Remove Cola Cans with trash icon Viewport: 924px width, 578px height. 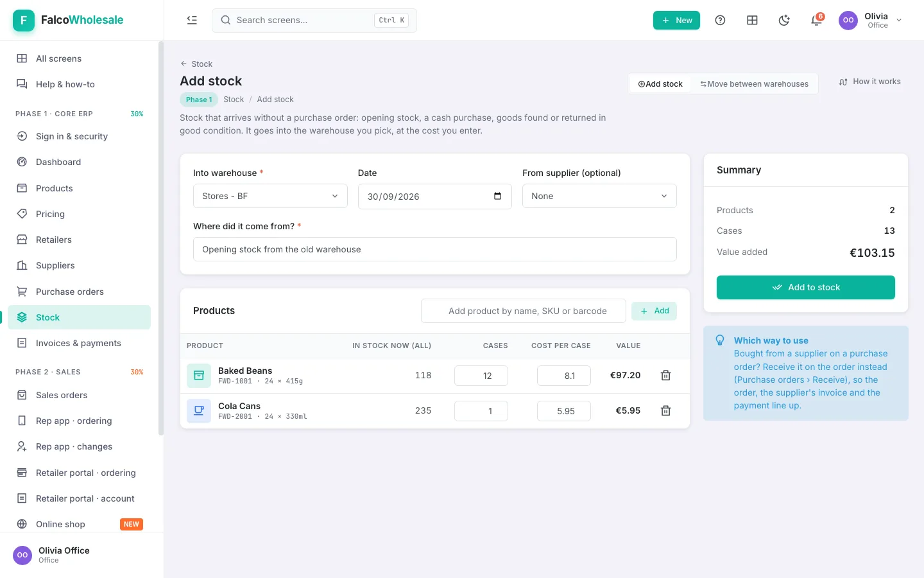click(666, 411)
